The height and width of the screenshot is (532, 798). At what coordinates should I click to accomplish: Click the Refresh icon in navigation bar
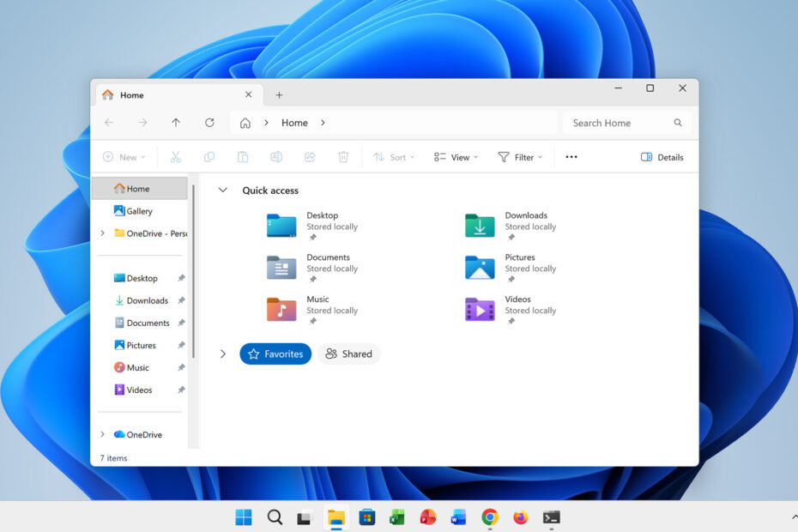point(209,123)
